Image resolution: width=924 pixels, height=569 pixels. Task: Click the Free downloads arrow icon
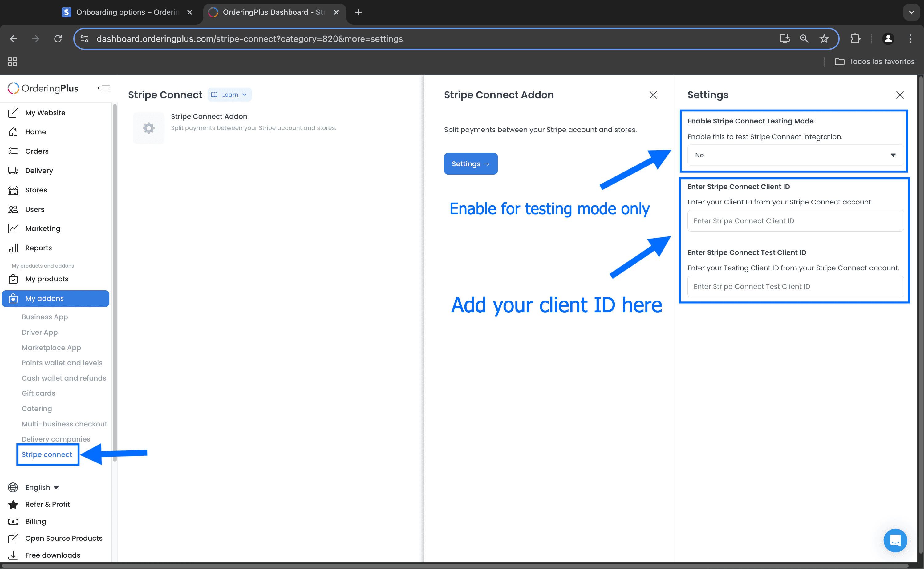click(13, 555)
